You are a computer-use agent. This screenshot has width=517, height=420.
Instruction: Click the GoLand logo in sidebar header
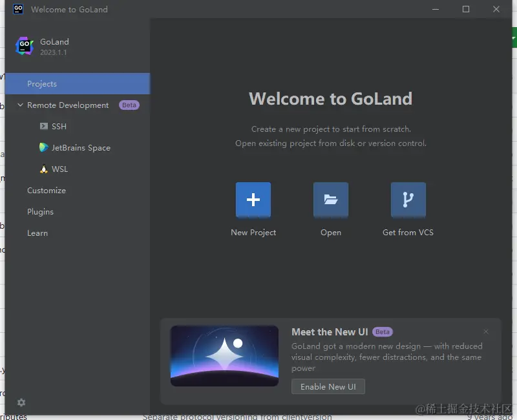[25, 46]
